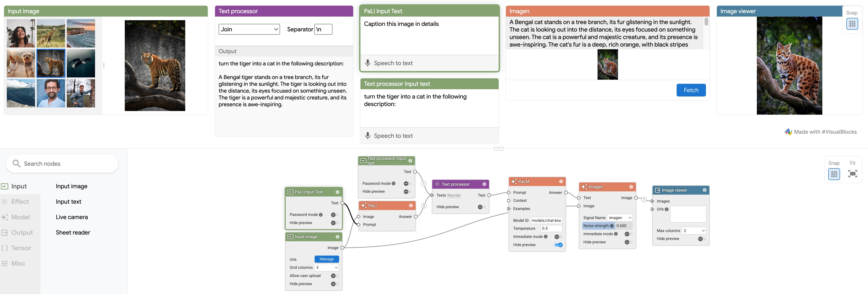Screen dimensions: 868x294
Task: Expand the Signal Name imagen dropdown
Action: click(620, 218)
